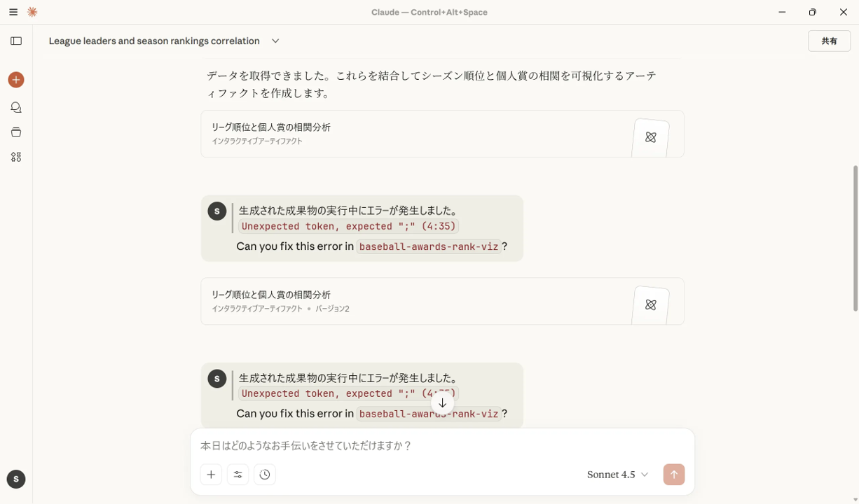Click the send message arrow button

pyautogui.click(x=673, y=474)
